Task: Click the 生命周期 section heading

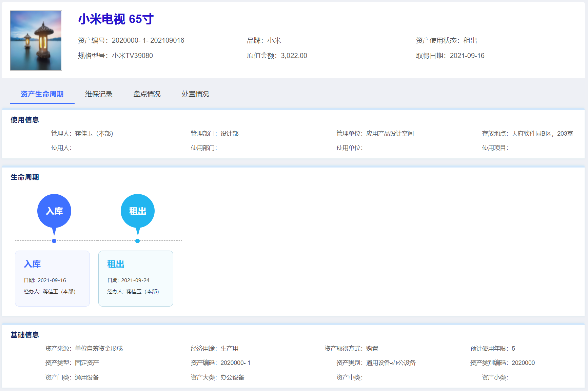Action: click(x=25, y=177)
